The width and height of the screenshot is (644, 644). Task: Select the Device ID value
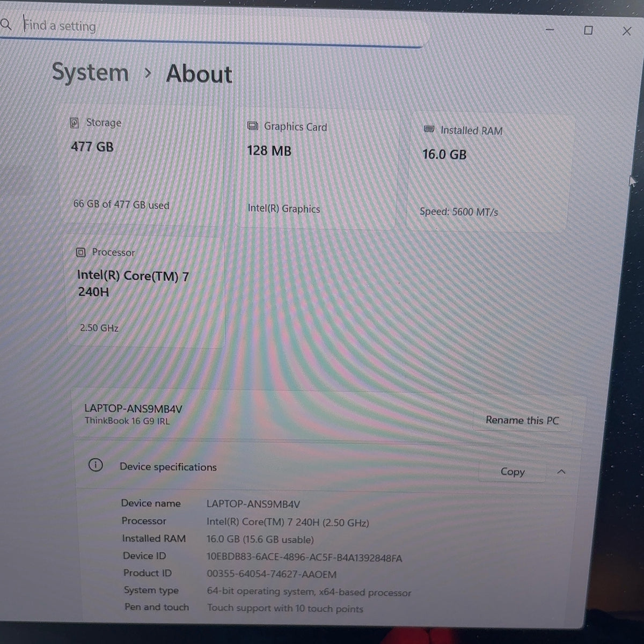[304, 558]
